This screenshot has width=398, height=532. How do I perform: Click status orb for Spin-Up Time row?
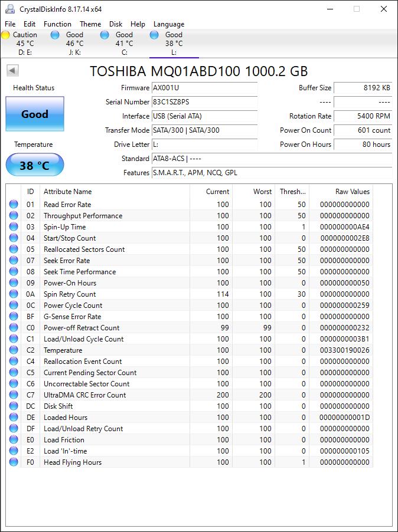point(14,226)
